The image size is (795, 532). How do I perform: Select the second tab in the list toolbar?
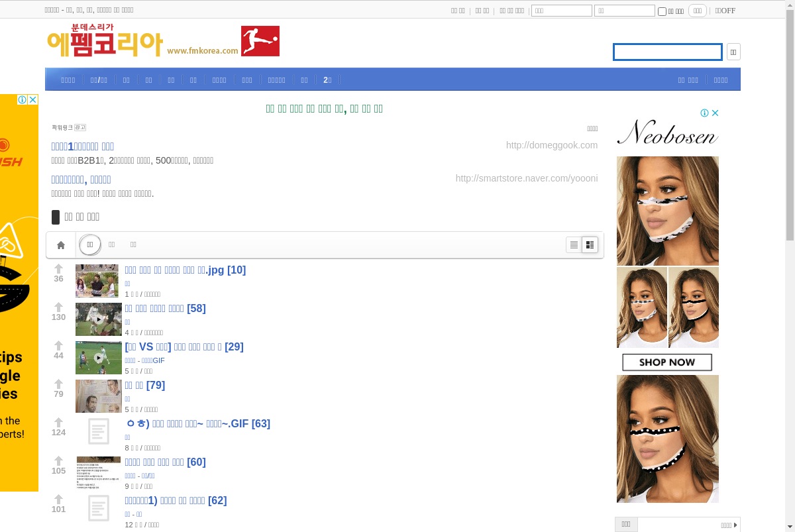pyautogui.click(x=112, y=245)
